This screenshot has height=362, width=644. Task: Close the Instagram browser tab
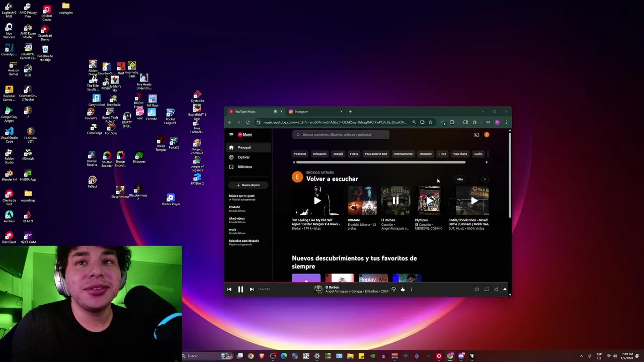[x=341, y=112]
